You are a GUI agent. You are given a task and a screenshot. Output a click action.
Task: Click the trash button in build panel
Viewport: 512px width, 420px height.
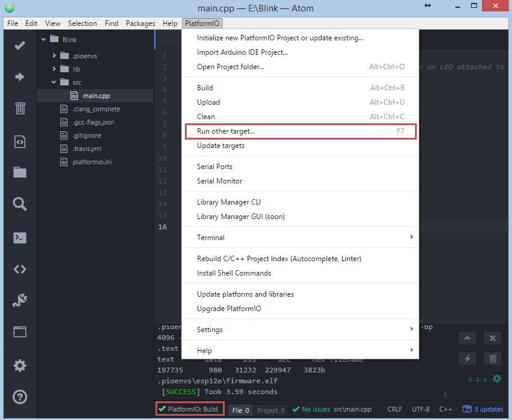point(493,359)
